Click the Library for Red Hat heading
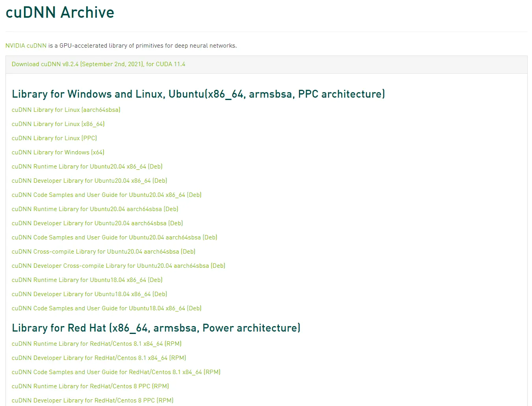 point(156,328)
